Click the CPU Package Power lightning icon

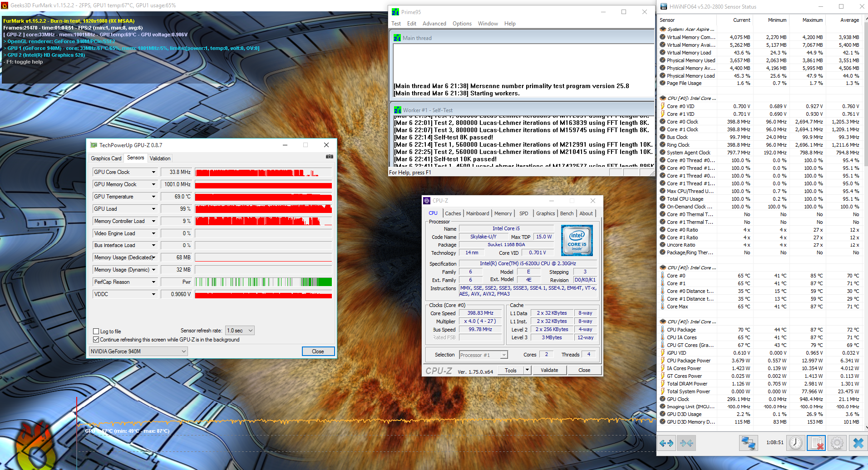tap(663, 361)
